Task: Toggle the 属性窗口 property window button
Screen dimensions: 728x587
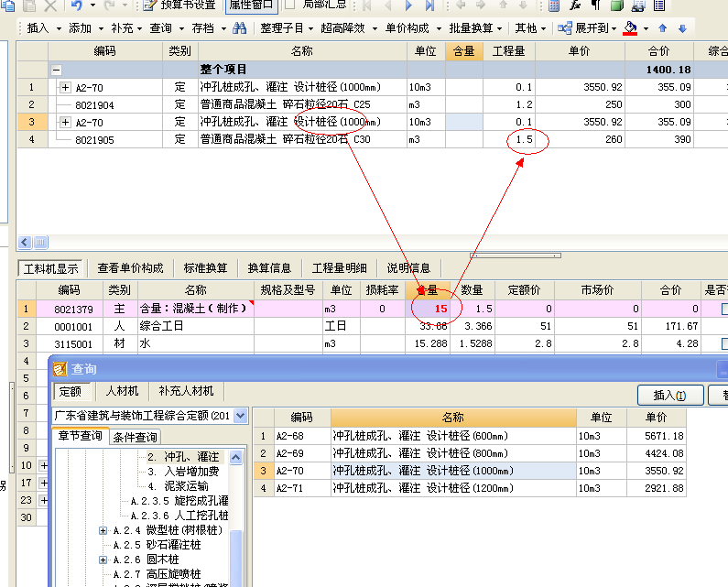Action: pyautogui.click(x=251, y=5)
